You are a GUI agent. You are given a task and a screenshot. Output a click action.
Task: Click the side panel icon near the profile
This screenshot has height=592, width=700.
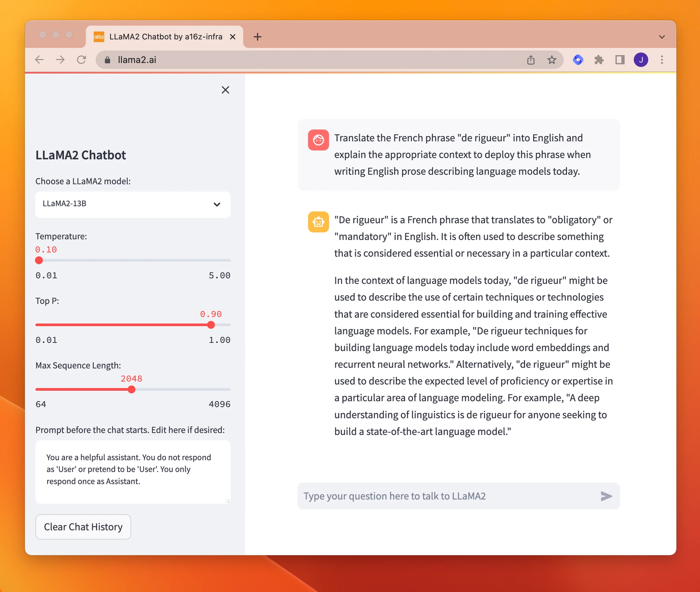tap(620, 59)
